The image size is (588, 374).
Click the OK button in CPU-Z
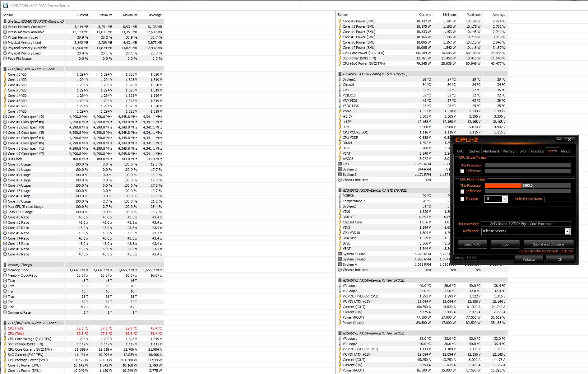pyautogui.click(x=560, y=259)
